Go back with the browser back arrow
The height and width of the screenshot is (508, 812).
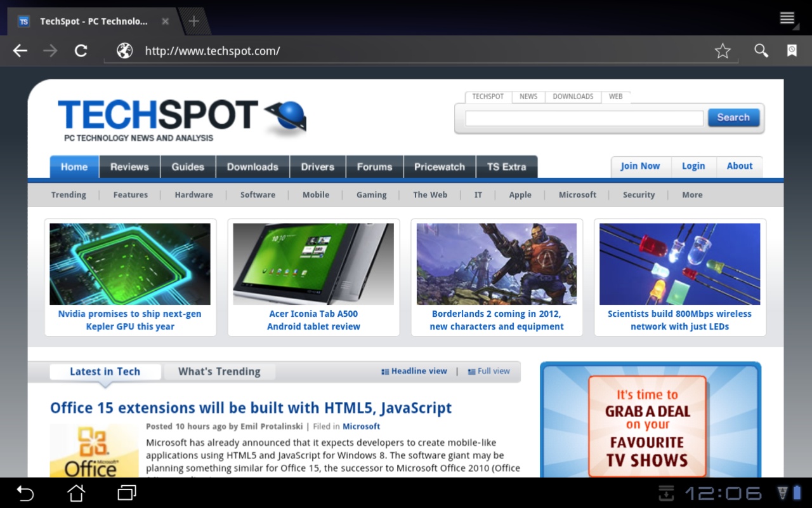[x=20, y=51]
